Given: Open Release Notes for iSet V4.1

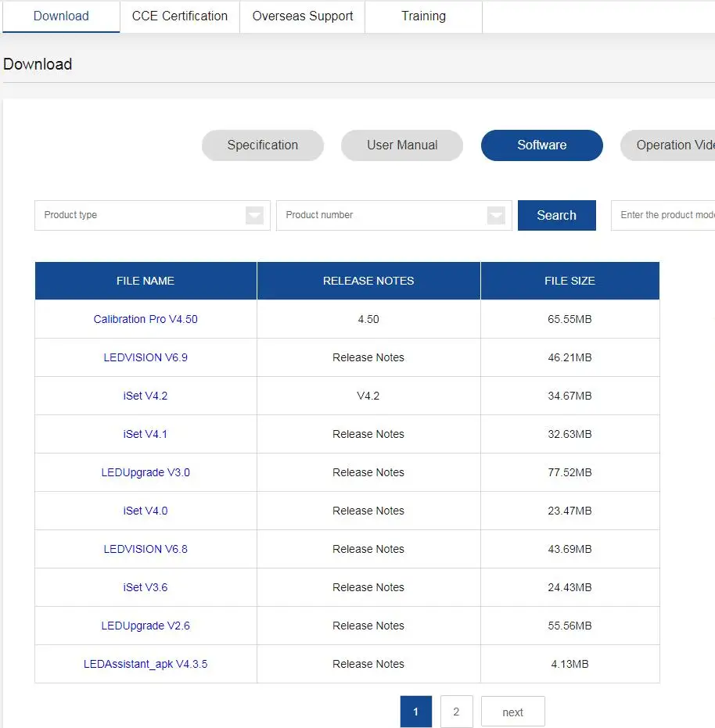Looking at the screenshot, I should tap(368, 434).
